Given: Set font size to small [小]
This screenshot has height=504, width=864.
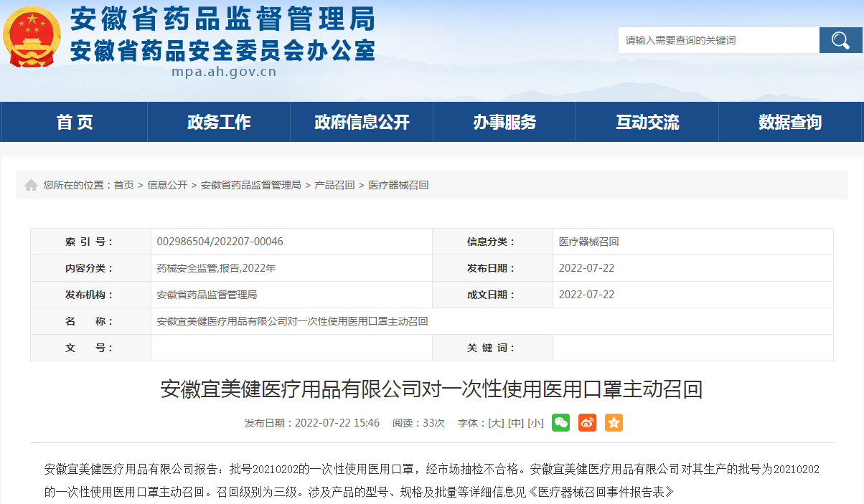Looking at the screenshot, I should coord(535,423).
